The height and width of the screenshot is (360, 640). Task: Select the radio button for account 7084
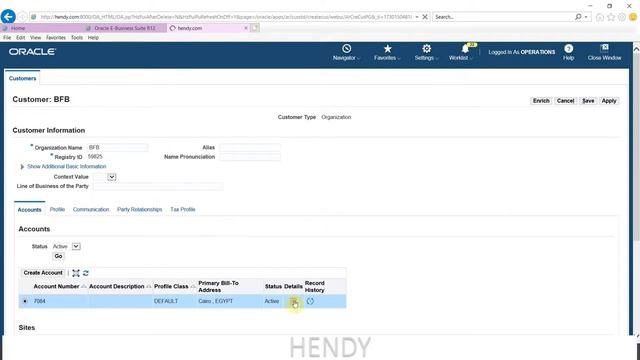tap(25, 301)
